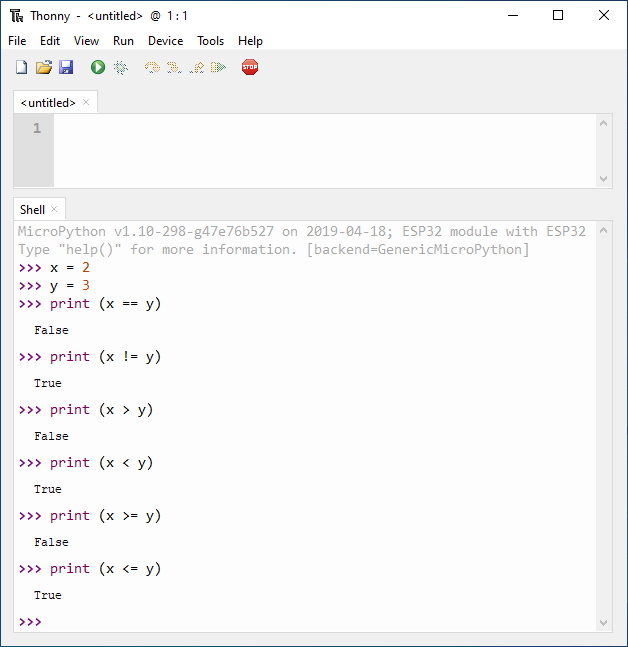Maximize the Thonny window
This screenshot has height=647, width=628.
(x=558, y=16)
